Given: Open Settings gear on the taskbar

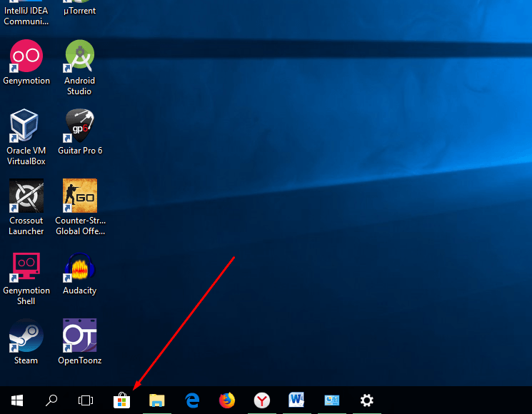Looking at the screenshot, I should point(367,400).
